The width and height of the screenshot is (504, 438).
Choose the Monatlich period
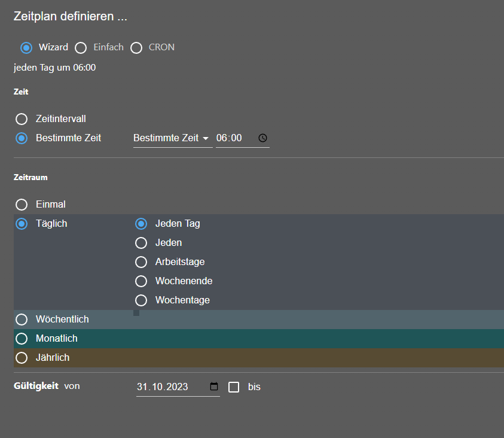22,339
